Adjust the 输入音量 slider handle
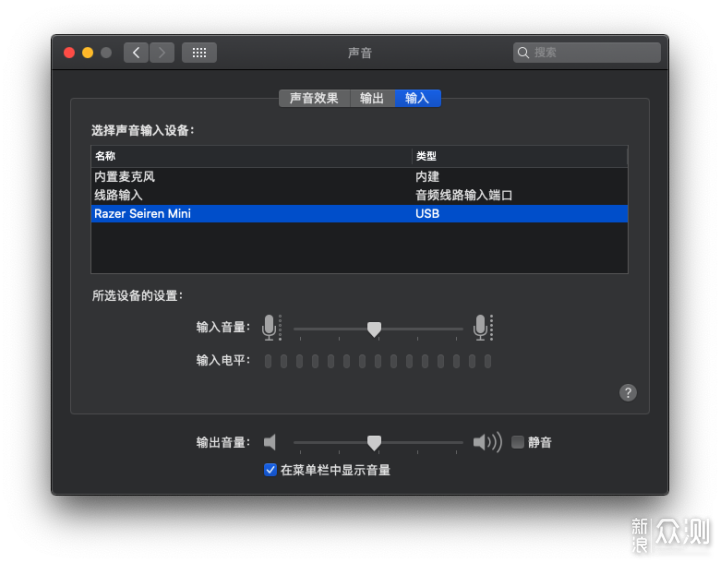The width and height of the screenshot is (720, 563). pos(374,329)
